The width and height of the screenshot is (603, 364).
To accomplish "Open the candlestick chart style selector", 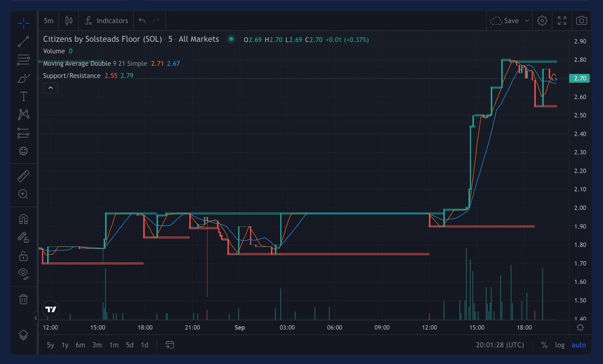I will pos(69,21).
